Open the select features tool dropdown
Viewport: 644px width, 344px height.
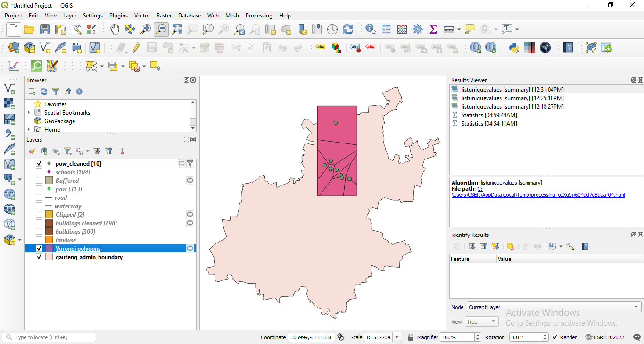pos(102,67)
